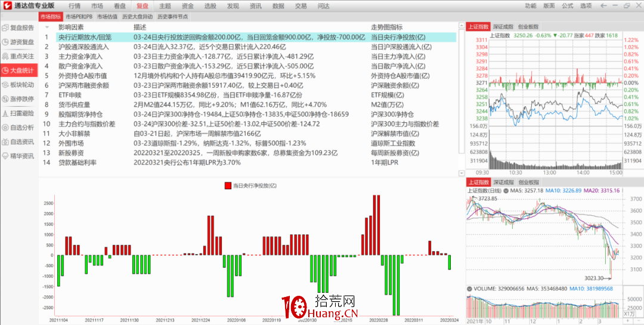Open the 发现 menu
The image size is (644, 325).
click(x=233, y=6)
